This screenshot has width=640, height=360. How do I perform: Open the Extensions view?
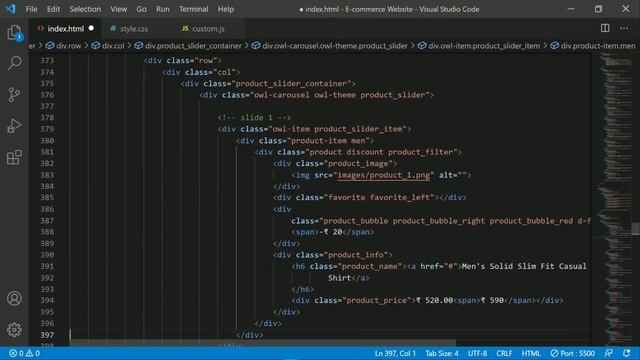pos(14,157)
